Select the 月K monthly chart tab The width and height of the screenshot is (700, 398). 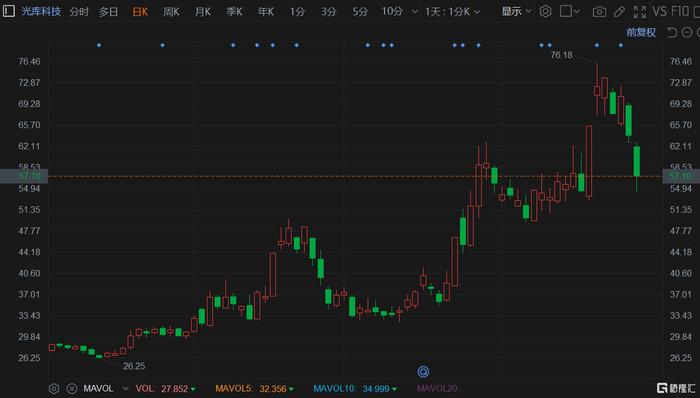pos(203,12)
